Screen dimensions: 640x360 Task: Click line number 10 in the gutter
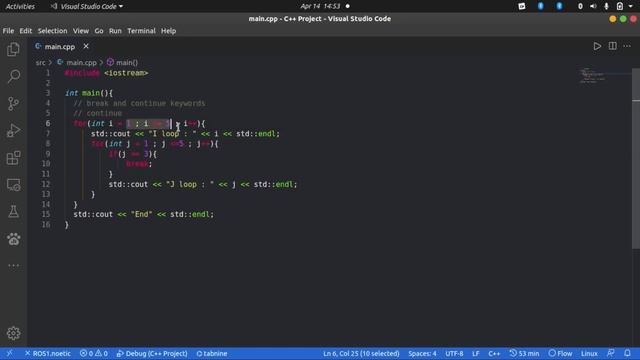coord(46,164)
